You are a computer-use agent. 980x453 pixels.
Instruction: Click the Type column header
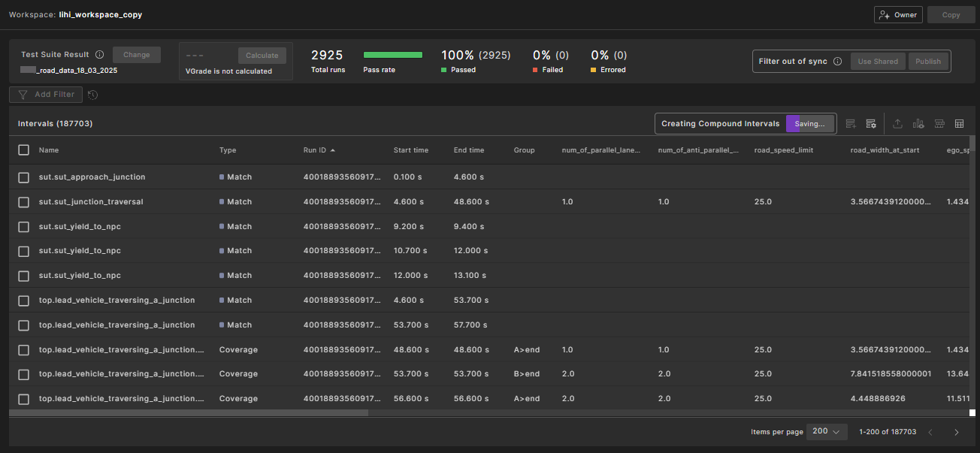click(x=228, y=150)
